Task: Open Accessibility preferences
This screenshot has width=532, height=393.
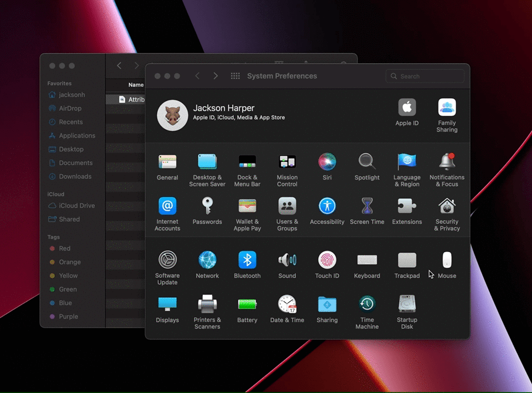Action: pyautogui.click(x=327, y=211)
